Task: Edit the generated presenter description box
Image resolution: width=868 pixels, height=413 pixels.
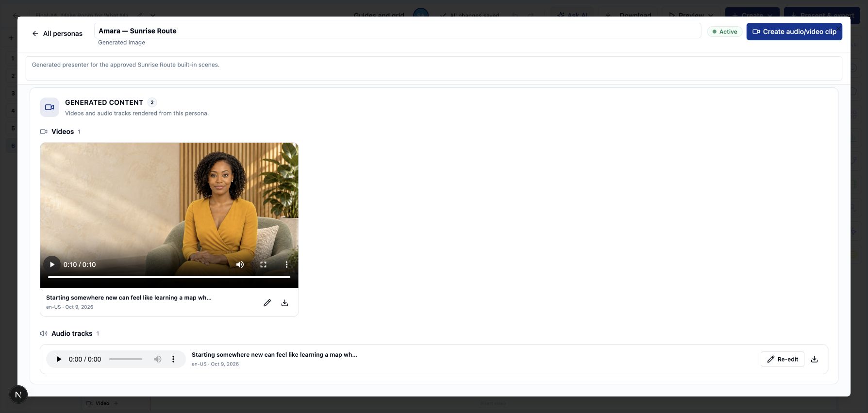Action: [x=434, y=68]
